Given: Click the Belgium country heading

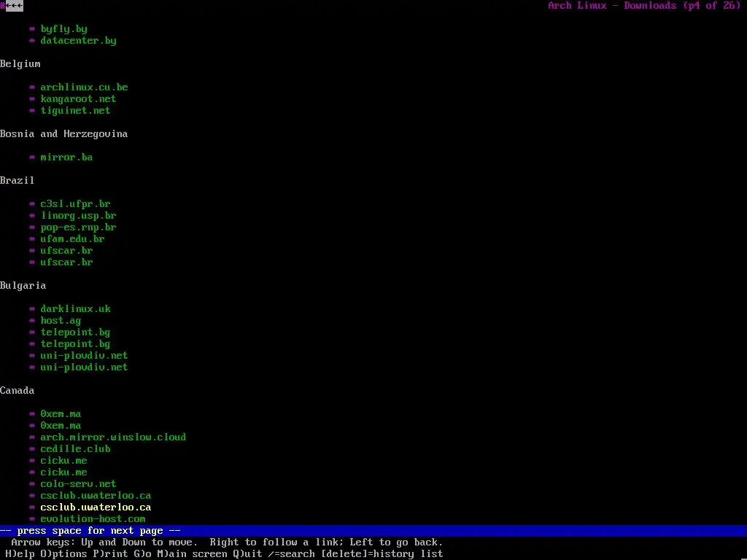Looking at the screenshot, I should [20, 64].
